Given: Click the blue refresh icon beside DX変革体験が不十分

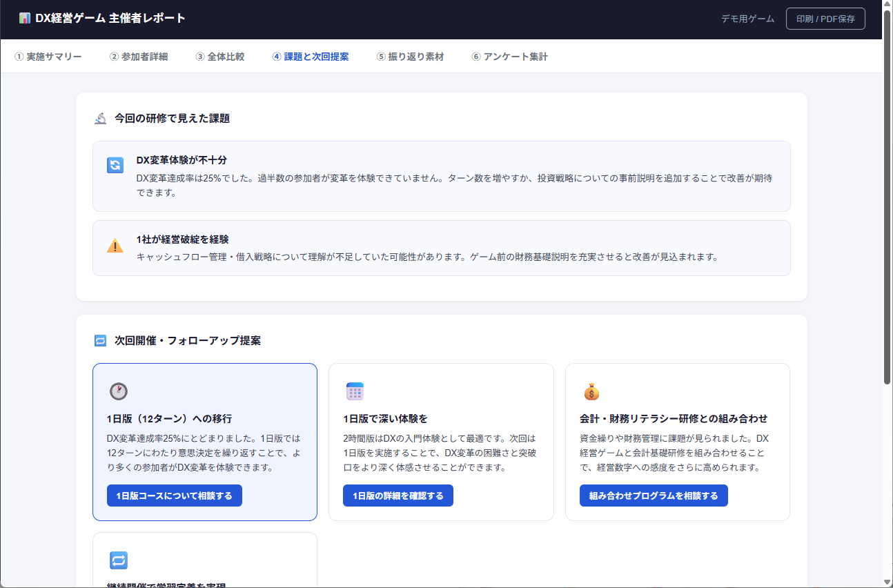Looking at the screenshot, I should tap(115, 165).
